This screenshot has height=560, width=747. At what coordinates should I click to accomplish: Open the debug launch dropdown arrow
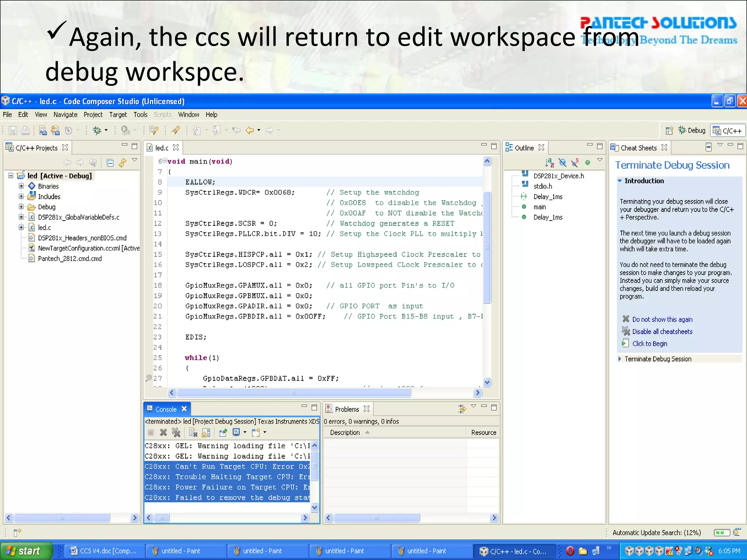pyautogui.click(x=106, y=130)
